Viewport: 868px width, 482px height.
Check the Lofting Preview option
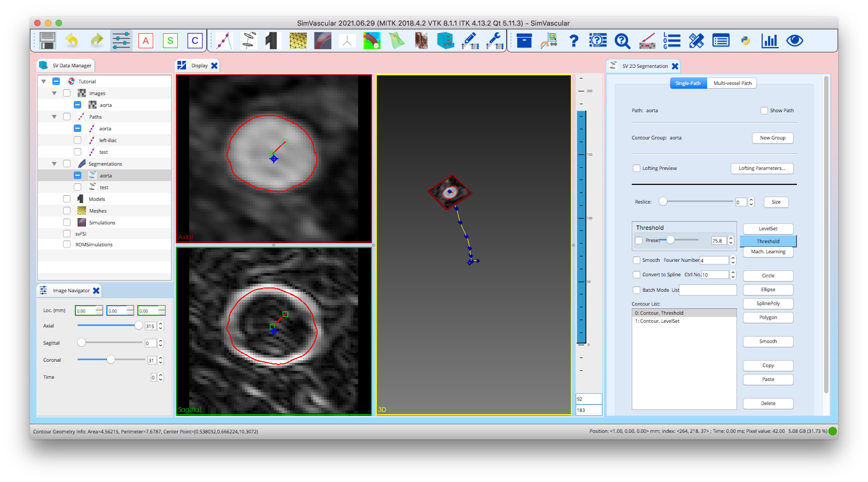[x=637, y=168]
